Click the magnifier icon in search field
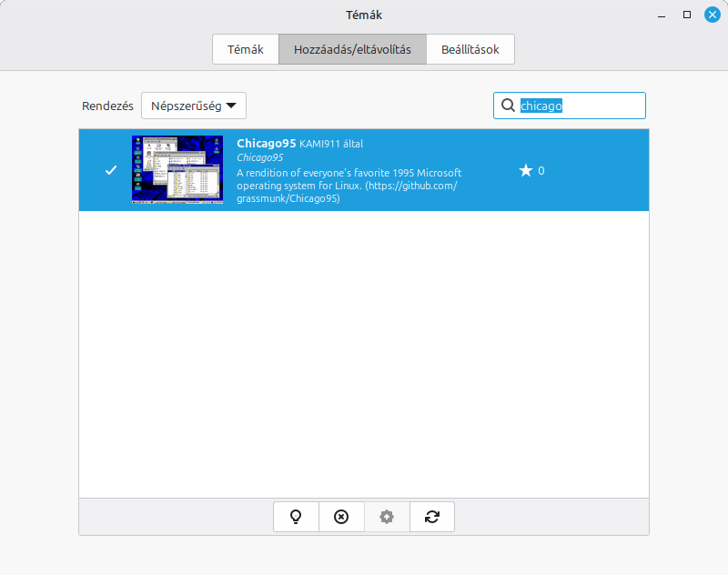This screenshot has width=728, height=575. click(x=508, y=106)
